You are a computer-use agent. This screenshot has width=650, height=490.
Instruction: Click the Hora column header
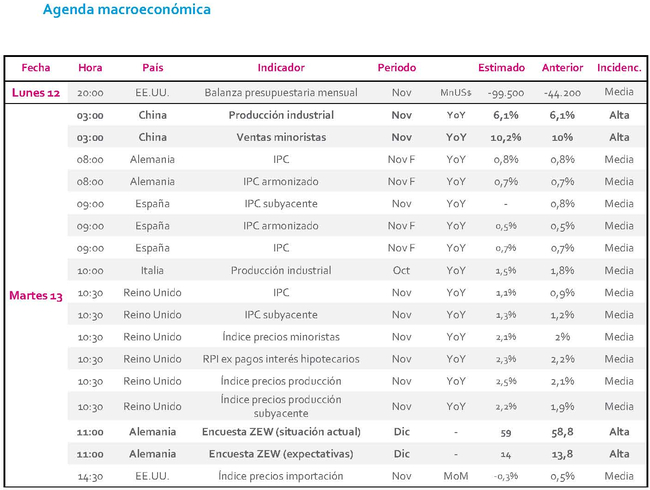90,67
